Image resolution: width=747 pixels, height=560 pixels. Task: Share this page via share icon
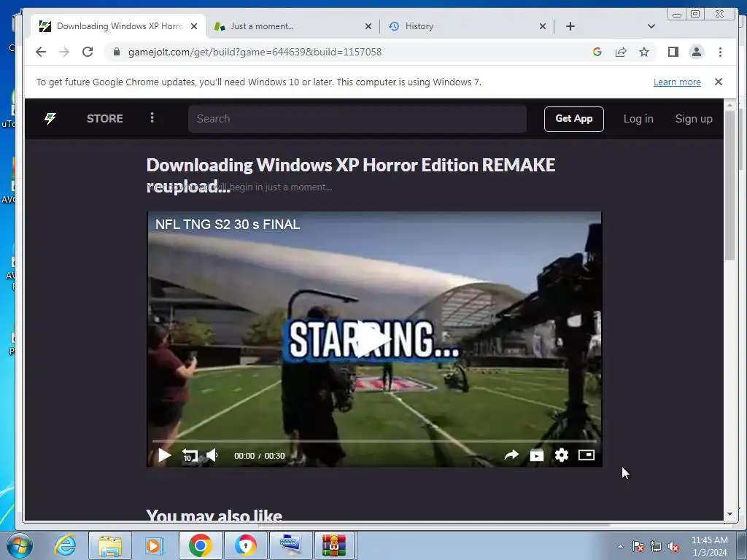(621, 52)
